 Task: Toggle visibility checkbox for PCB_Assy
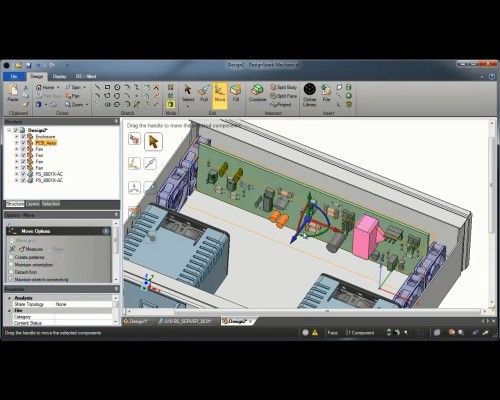23,143
